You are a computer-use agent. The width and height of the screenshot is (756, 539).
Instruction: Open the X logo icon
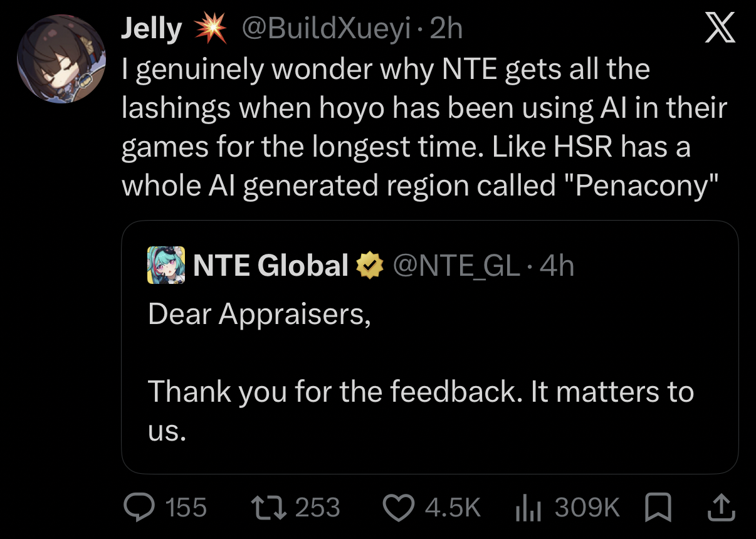[720, 30]
